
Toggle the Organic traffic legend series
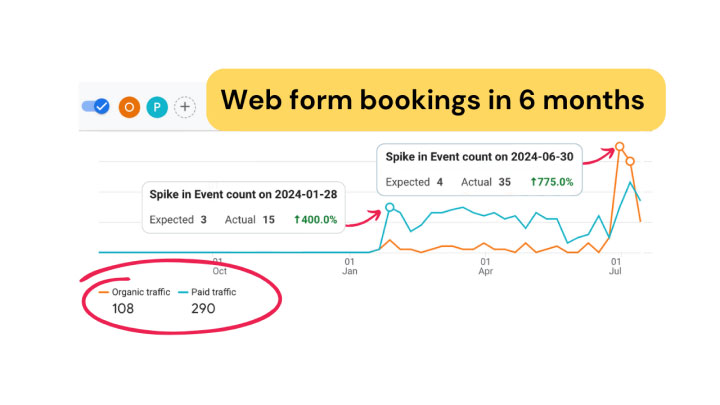point(134,292)
